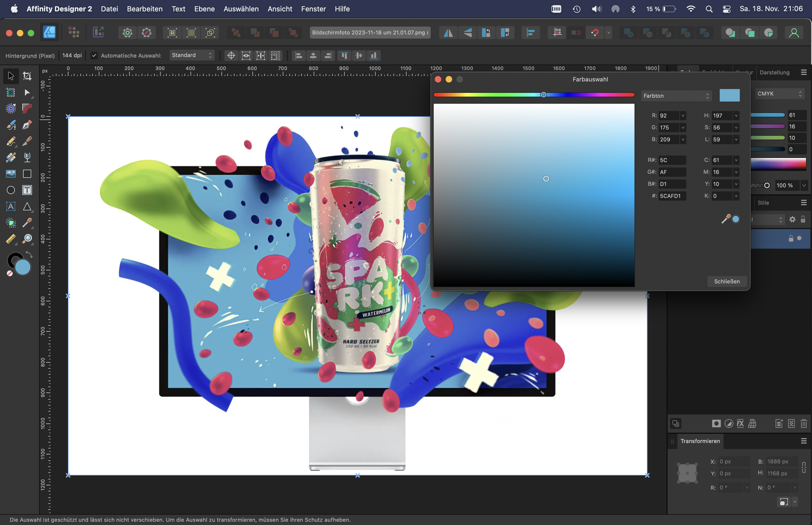
Task: Toggle Transform Origin crosshair button
Action: point(231,55)
